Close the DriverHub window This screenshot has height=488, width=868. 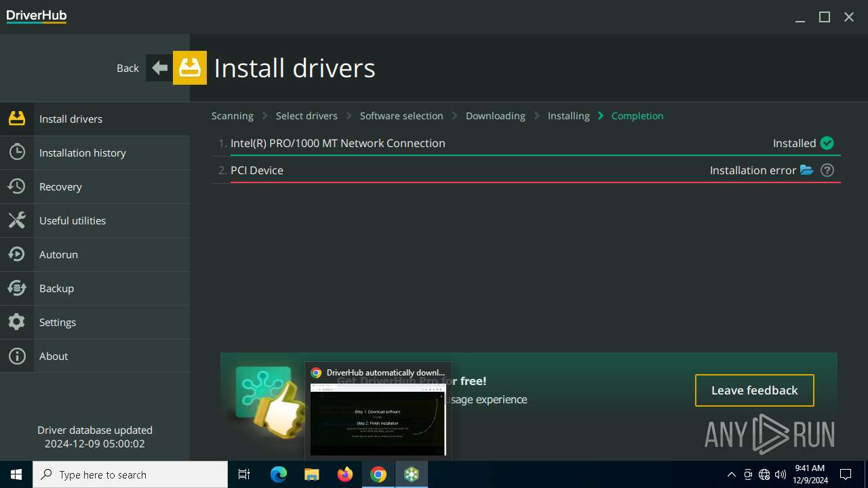tap(849, 17)
